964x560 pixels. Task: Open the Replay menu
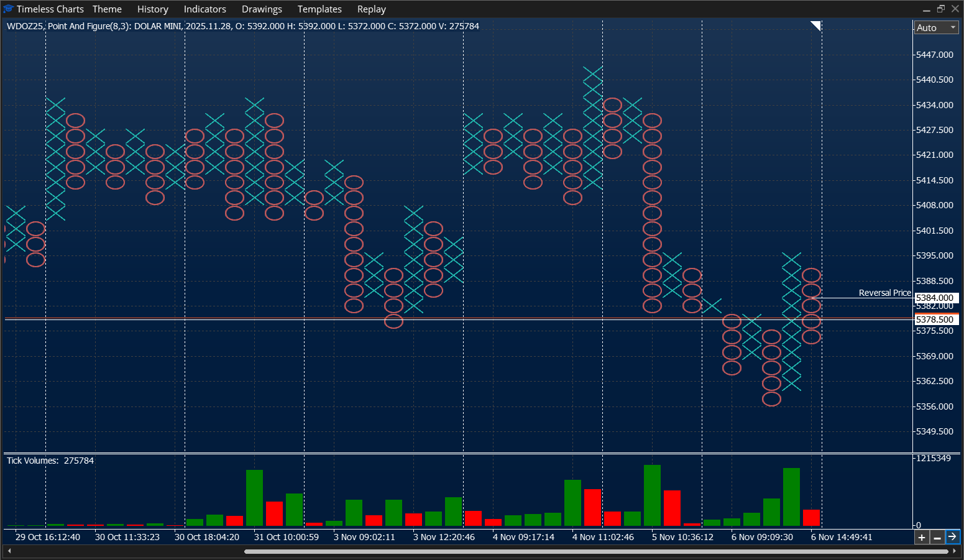(x=371, y=9)
